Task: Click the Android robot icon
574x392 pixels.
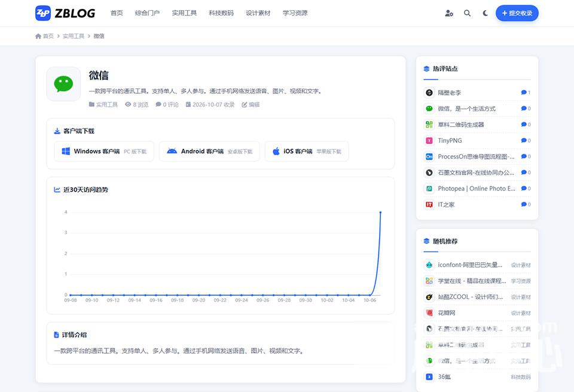Action: pyautogui.click(x=172, y=151)
